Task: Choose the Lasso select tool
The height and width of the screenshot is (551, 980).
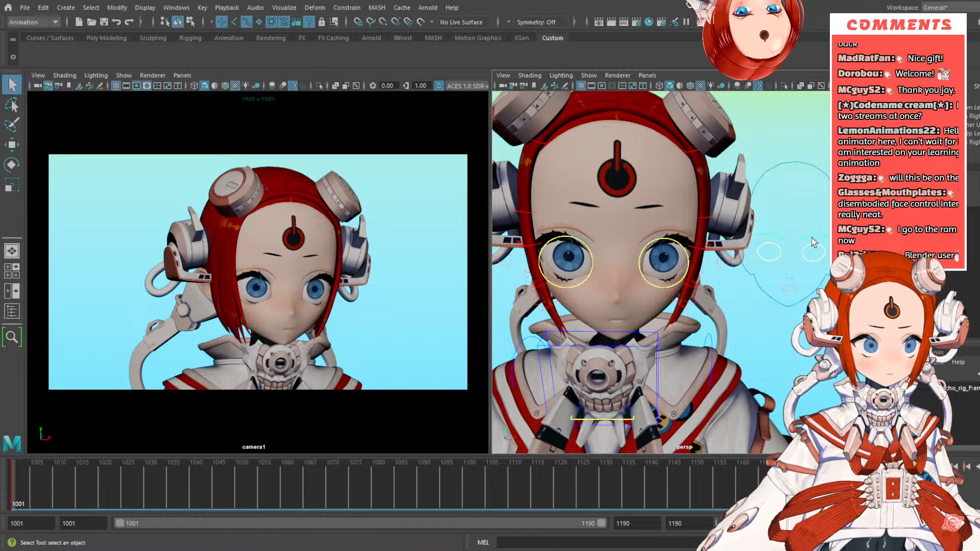Action: [12, 105]
